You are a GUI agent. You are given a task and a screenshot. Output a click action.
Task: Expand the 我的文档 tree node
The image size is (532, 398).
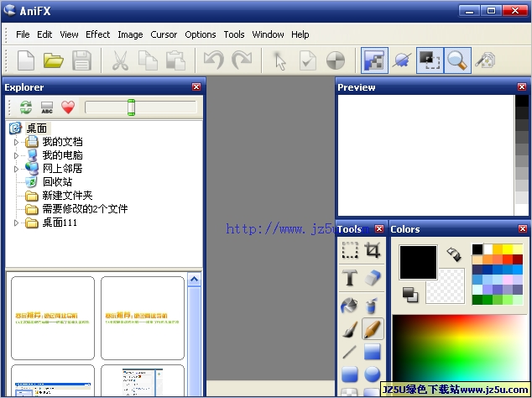[16, 142]
